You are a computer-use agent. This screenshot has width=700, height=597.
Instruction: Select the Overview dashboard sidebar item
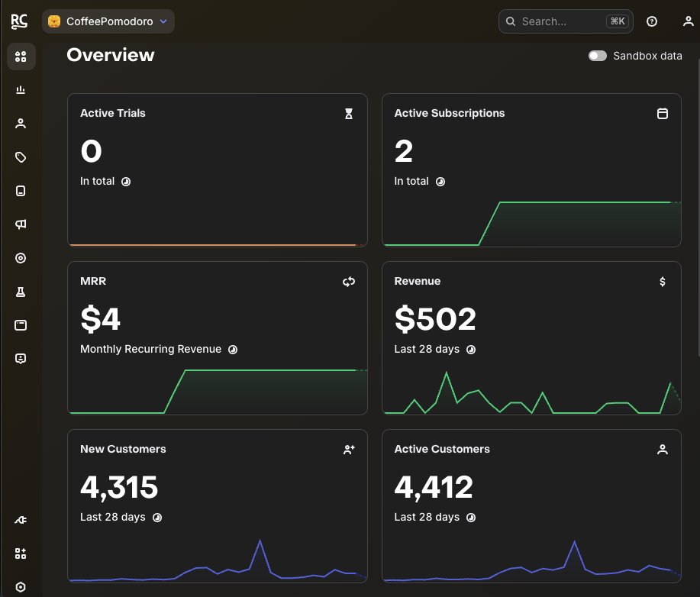point(21,56)
